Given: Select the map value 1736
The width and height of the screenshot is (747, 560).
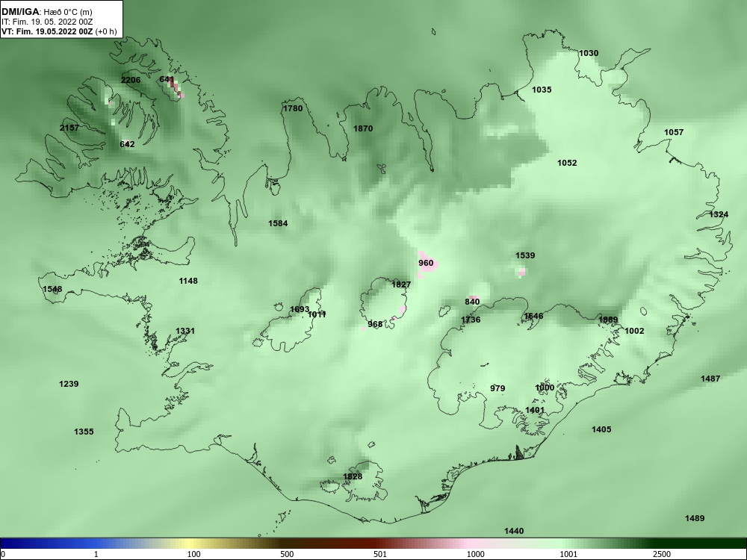Looking at the screenshot, I should (x=471, y=320).
